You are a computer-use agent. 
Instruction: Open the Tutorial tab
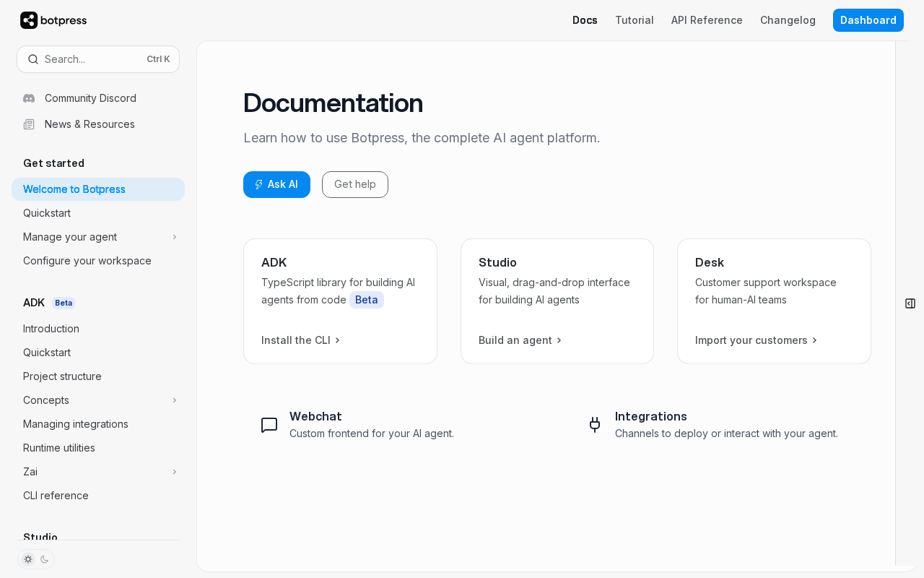click(x=634, y=20)
